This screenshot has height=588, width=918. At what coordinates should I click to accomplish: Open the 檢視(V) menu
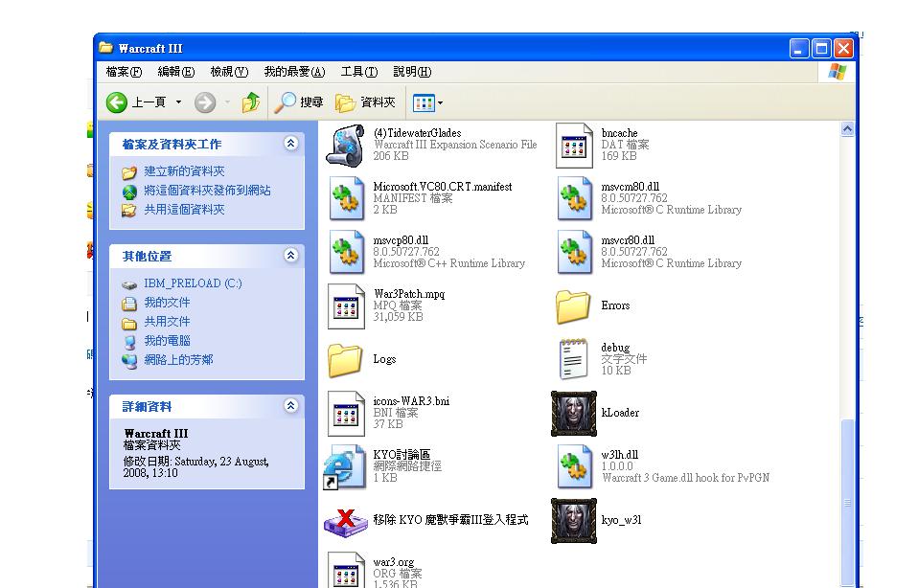tap(230, 72)
